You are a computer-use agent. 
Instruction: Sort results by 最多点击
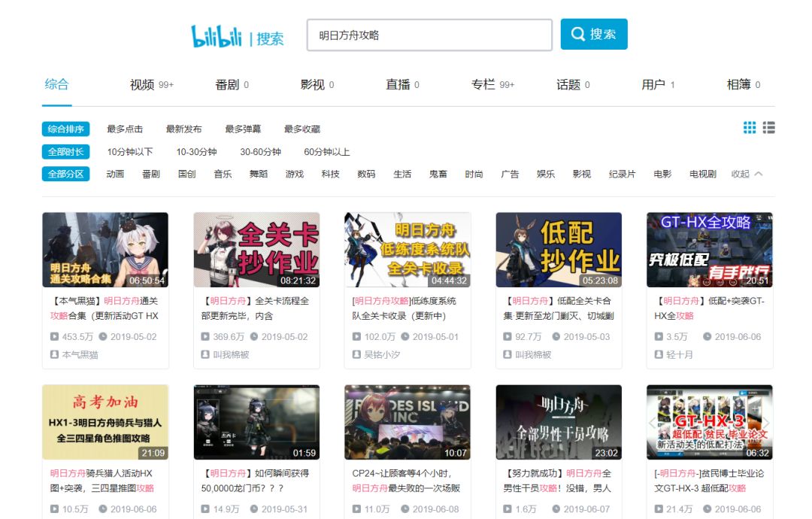pyautogui.click(x=125, y=129)
